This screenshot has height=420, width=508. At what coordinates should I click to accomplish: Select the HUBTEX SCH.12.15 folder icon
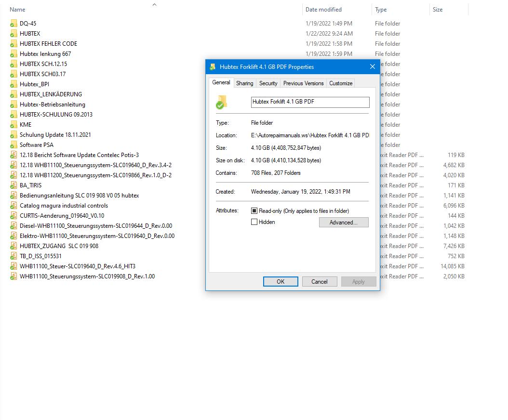click(13, 64)
